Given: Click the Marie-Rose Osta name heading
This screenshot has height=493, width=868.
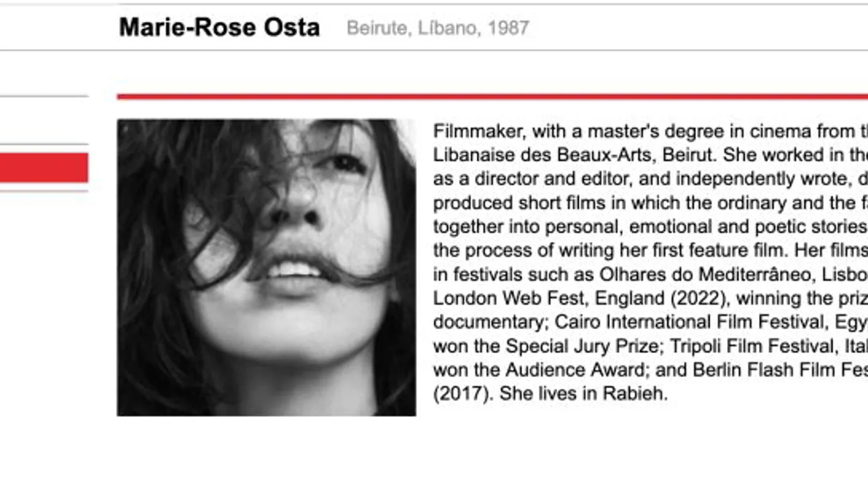Looking at the screenshot, I should tap(219, 28).
